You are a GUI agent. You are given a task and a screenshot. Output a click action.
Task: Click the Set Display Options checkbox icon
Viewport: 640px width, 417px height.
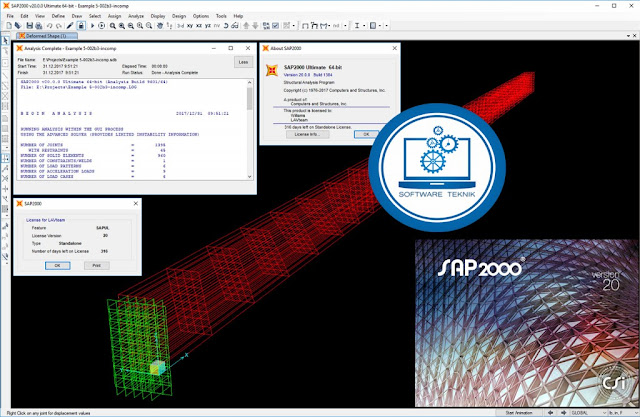pyautogui.click(x=276, y=26)
